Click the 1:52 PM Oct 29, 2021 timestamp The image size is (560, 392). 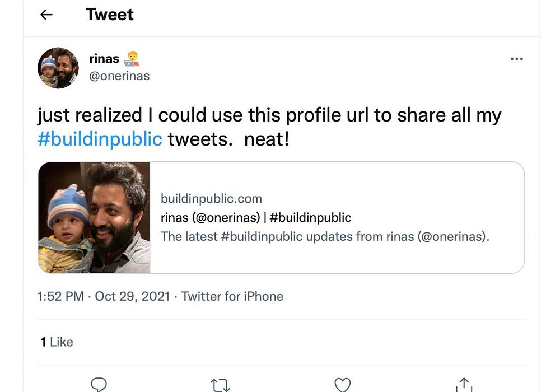tap(104, 296)
